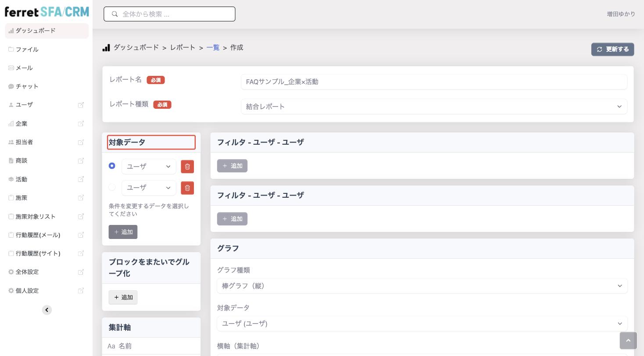Screen dimensions: 644x356
Task: Click the ferret SFA/CRM logo
Action: (47, 12)
